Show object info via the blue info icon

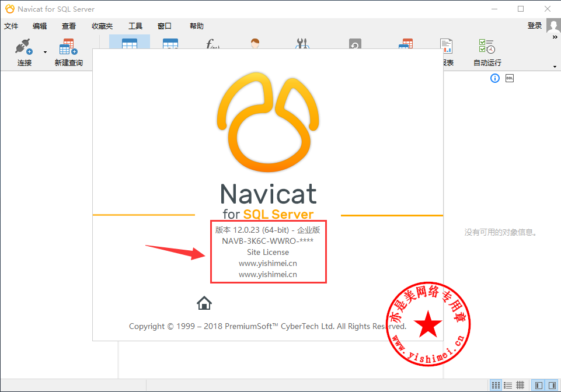point(495,78)
